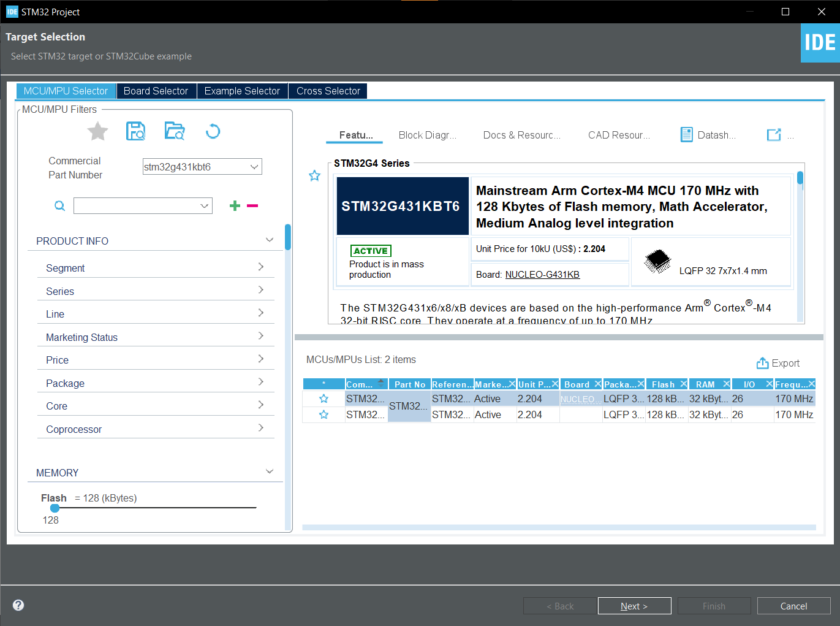This screenshot has width=840, height=626.
Task: Click the save search icon in filters
Action: 135,131
